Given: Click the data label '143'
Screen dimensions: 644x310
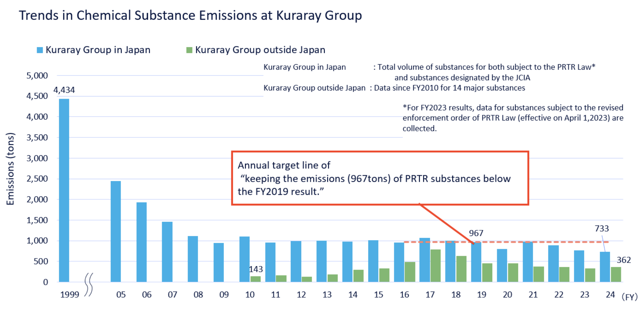Looking at the screenshot, I should pyautogui.click(x=256, y=269).
